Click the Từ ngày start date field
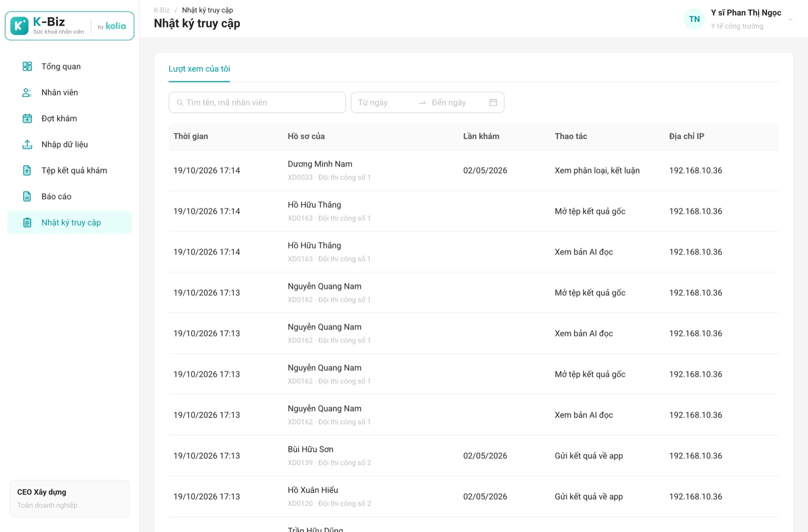 [384, 102]
